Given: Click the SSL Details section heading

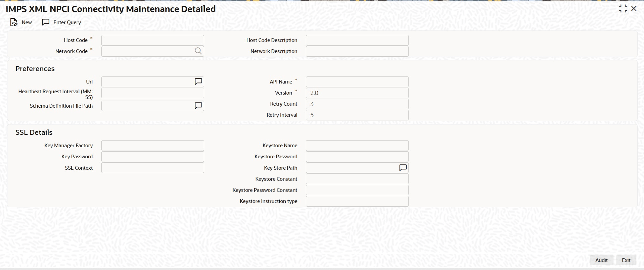Looking at the screenshot, I should coord(34,132).
